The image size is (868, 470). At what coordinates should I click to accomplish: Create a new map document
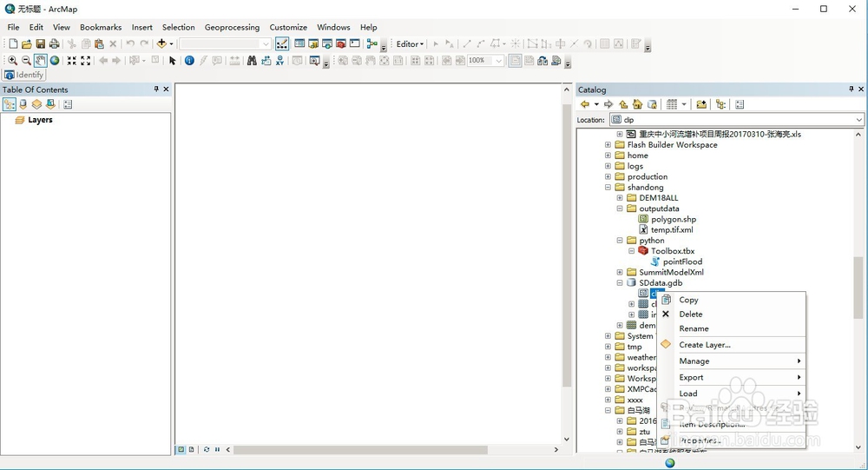coord(13,43)
